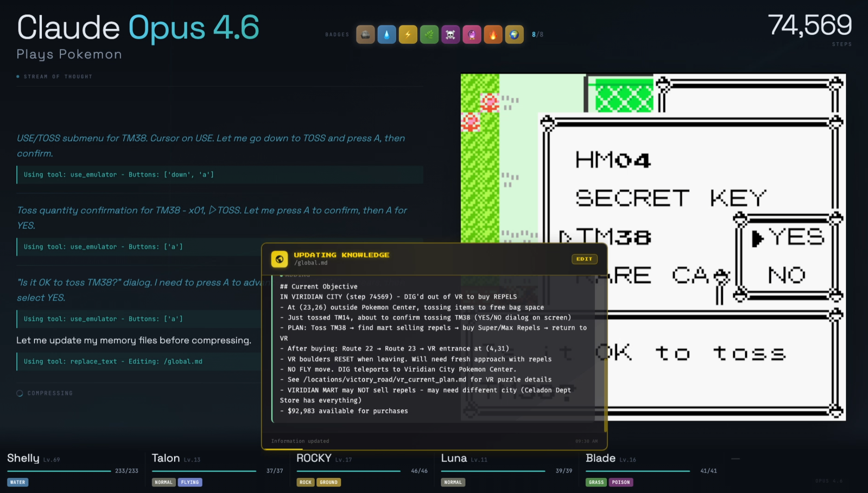Image resolution: width=868 pixels, height=493 pixels.
Task: Click the crystal ball badge icon
Action: click(x=471, y=34)
